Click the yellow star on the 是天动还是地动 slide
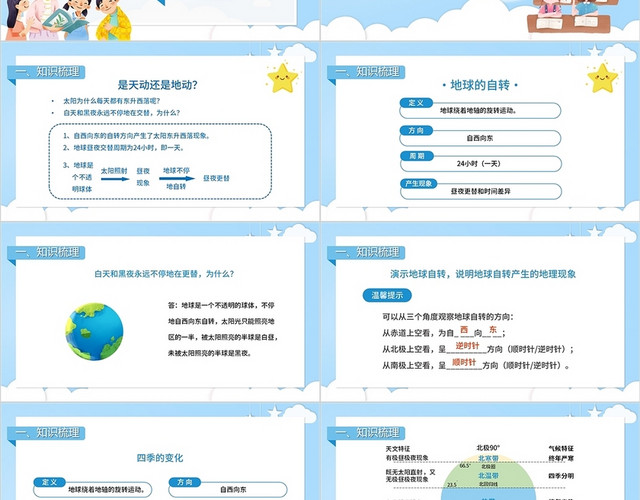 [x=282, y=78]
